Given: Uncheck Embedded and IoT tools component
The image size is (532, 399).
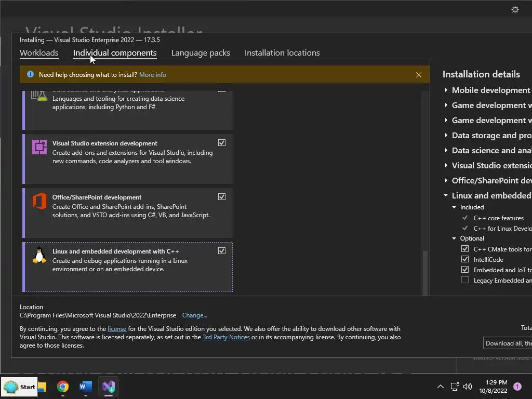Looking at the screenshot, I should point(465,270).
